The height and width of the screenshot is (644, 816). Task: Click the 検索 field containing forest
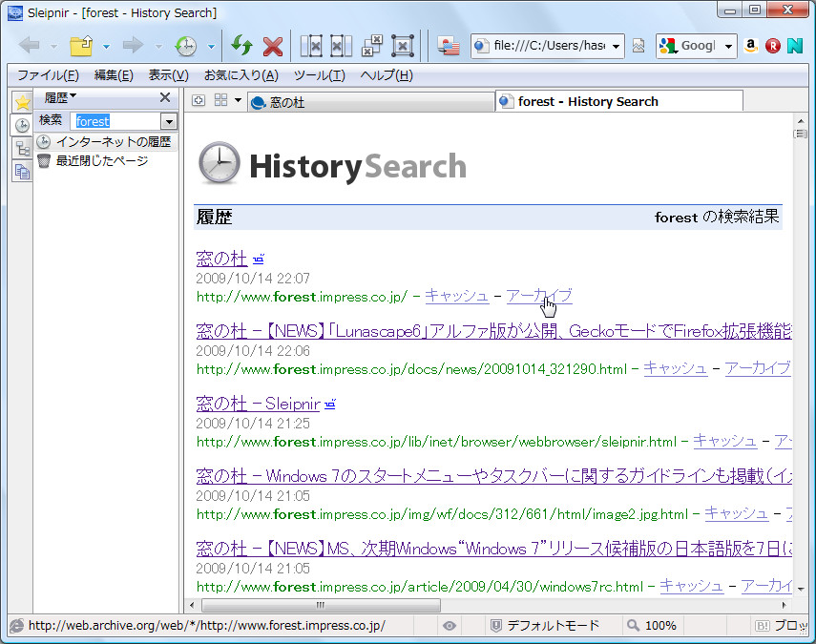point(116,122)
